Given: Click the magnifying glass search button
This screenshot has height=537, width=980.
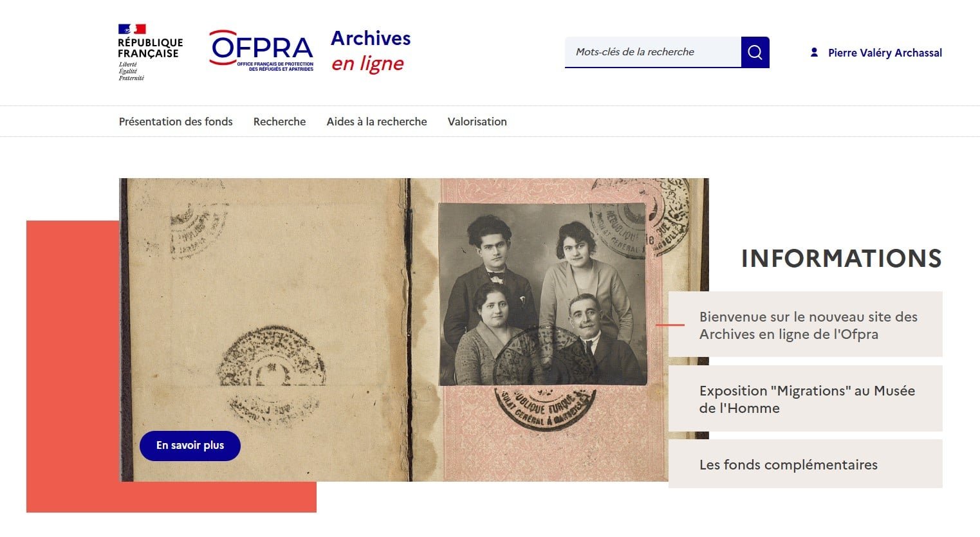Looking at the screenshot, I should click(755, 52).
